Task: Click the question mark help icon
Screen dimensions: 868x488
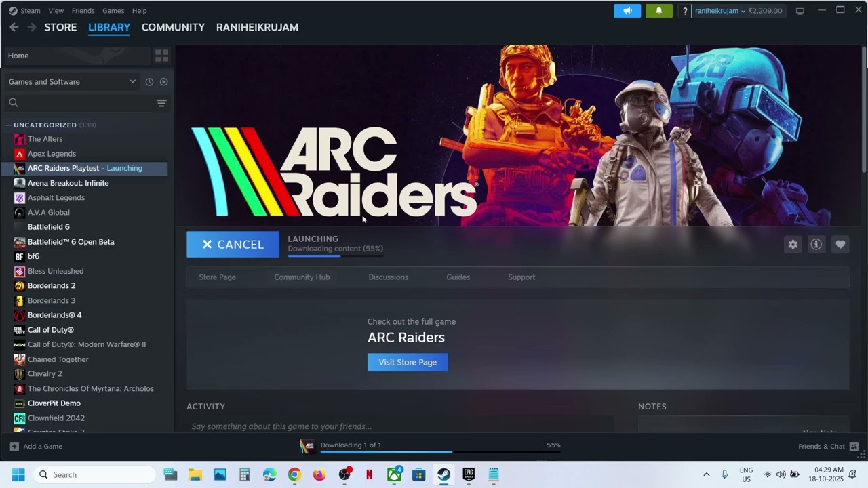Action: 685,11
